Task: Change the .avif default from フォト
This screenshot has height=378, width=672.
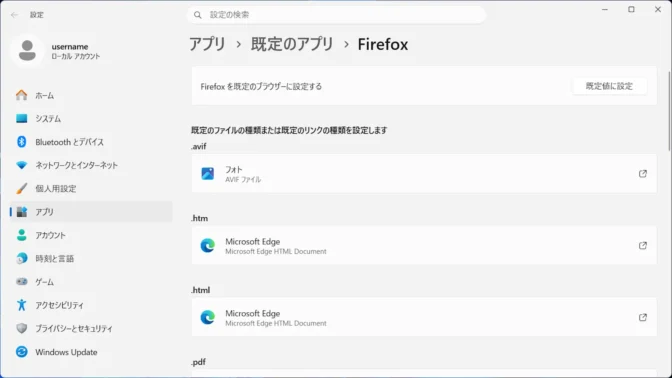Action: tap(424, 174)
